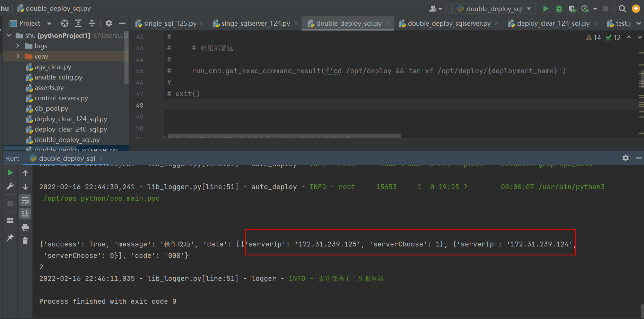Toggle scroll to end of console
Image resolution: width=644 pixels, height=319 pixels.
pyautogui.click(x=25, y=213)
